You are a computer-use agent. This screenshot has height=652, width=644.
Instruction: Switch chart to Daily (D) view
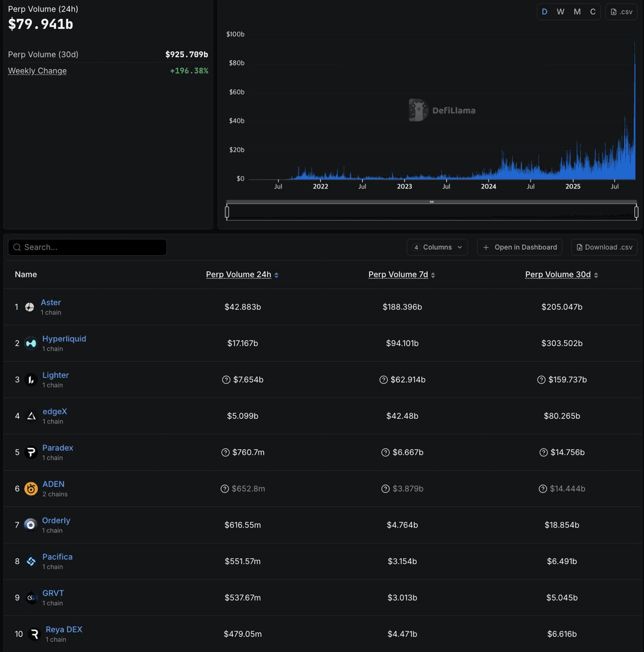(x=545, y=12)
